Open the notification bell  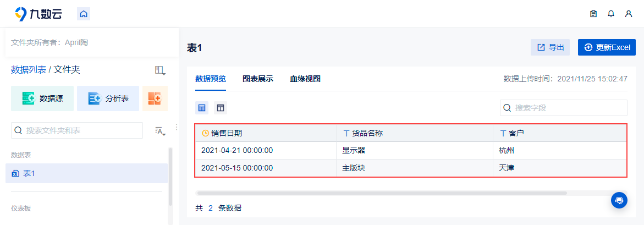[x=611, y=14]
